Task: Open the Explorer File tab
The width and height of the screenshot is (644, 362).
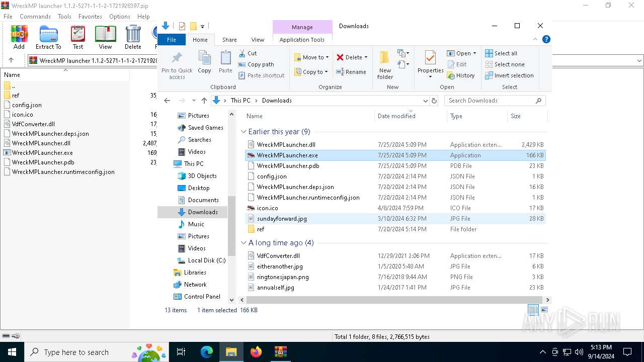Action: (x=172, y=40)
